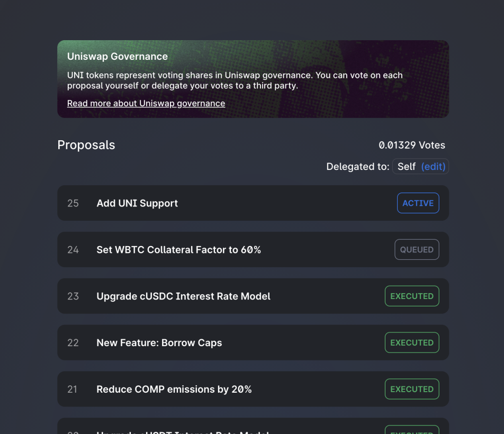Click proposal number 24
Screen dimensions: 504x434
click(x=73, y=250)
